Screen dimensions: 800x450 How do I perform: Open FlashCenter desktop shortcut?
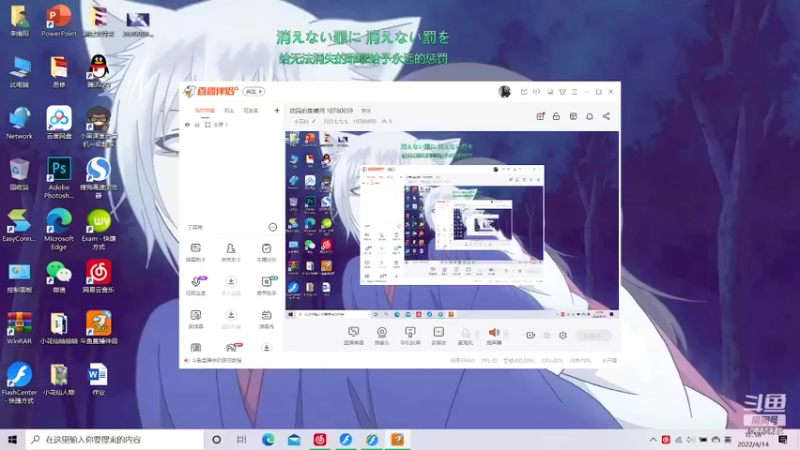click(19, 383)
